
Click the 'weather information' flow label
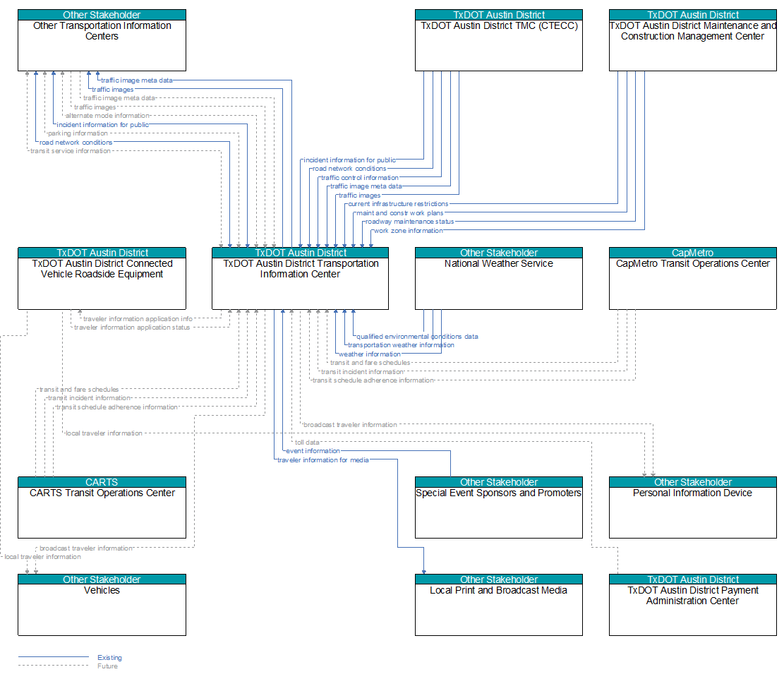point(370,354)
